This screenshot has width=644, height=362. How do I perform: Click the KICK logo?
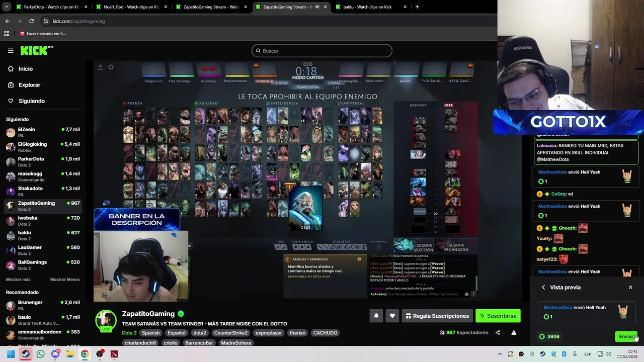36,51
